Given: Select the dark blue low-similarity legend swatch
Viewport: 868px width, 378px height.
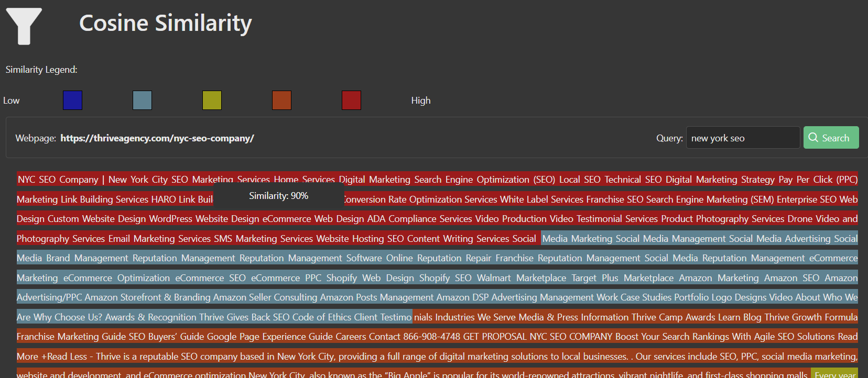Looking at the screenshot, I should (x=72, y=100).
